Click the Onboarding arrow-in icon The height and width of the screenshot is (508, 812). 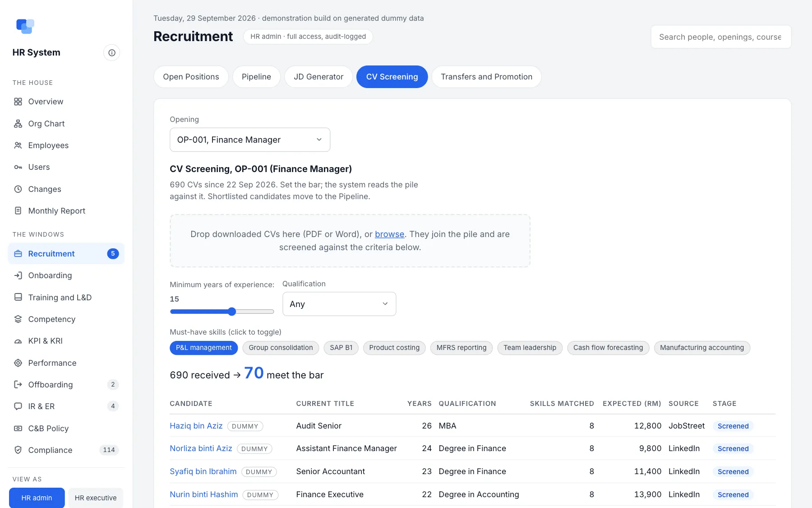[x=18, y=275]
